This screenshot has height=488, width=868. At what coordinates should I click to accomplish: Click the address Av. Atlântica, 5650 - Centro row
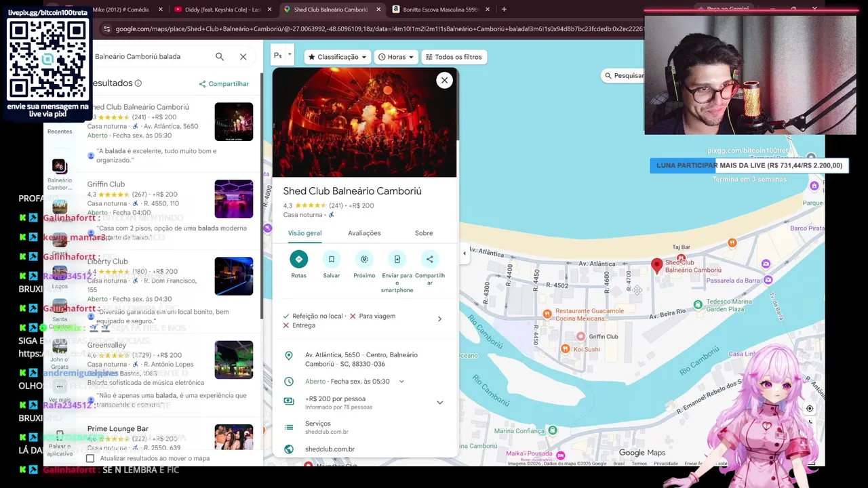363,359
